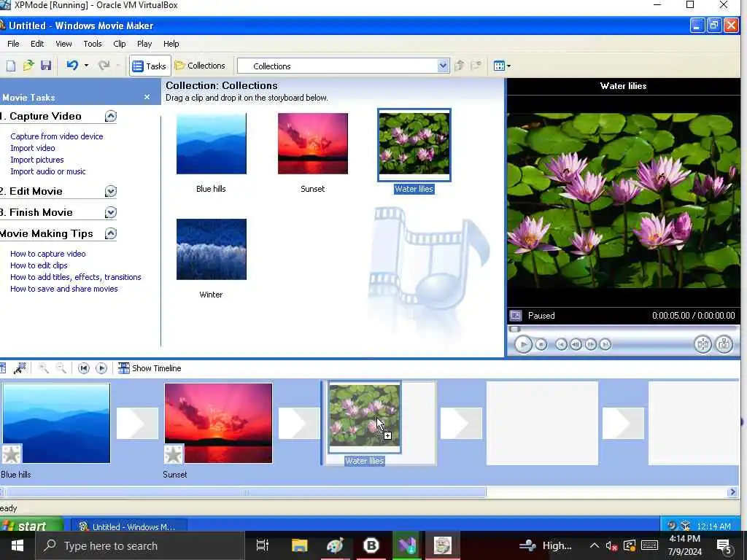The image size is (747, 560).
Task: Play the storyboard
Action: coord(101,368)
